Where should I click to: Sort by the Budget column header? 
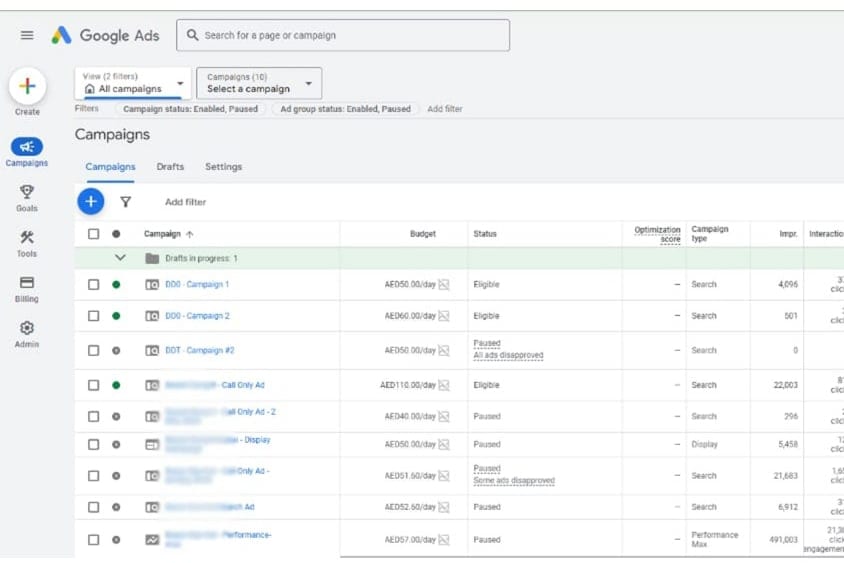423,234
